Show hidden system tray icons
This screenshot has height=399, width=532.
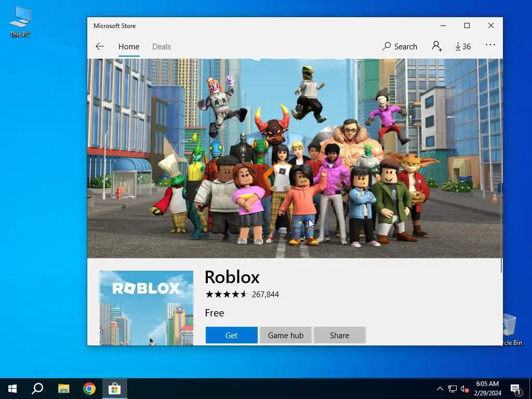pyautogui.click(x=440, y=389)
